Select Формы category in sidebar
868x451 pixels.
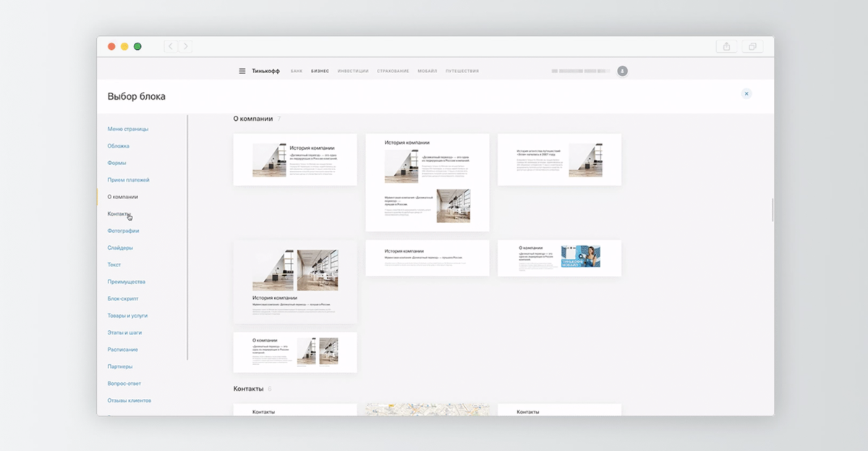tap(116, 163)
